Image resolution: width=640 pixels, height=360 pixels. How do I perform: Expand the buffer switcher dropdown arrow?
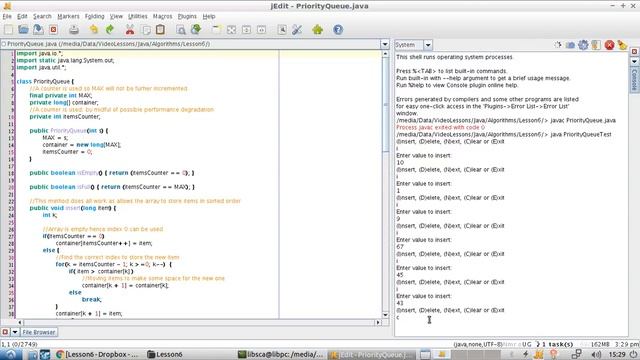(385, 44)
